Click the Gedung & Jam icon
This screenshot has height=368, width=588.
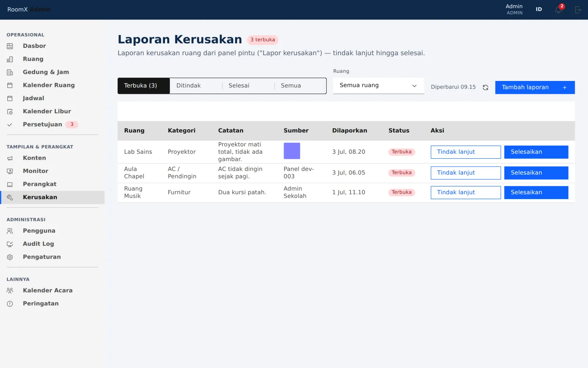click(10, 72)
